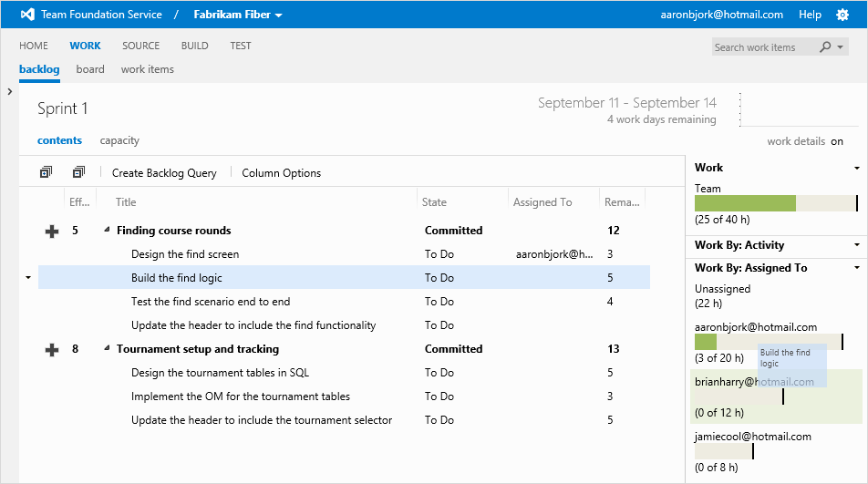Select the contents tab
Viewport: 868px width, 484px height.
(59, 140)
